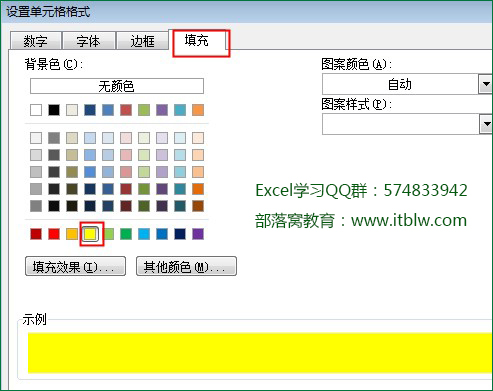
Task: Open the 填充效果 dialog button
Action: (75, 266)
